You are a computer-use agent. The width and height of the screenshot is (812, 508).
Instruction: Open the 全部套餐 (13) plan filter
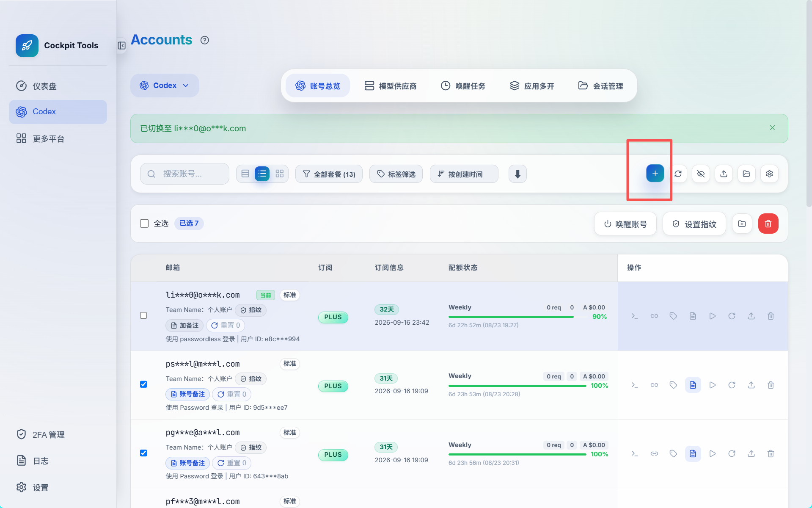click(x=329, y=174)
